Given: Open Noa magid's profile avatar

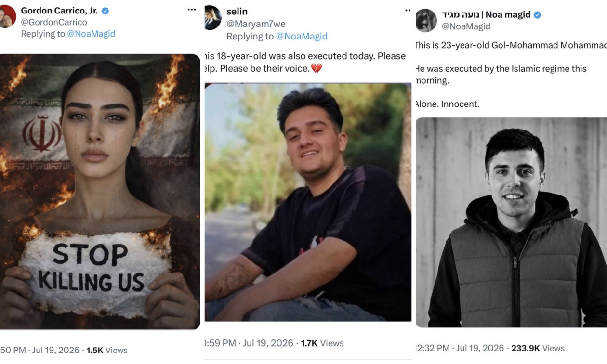Looking at the screenshot, I should 426,20.
